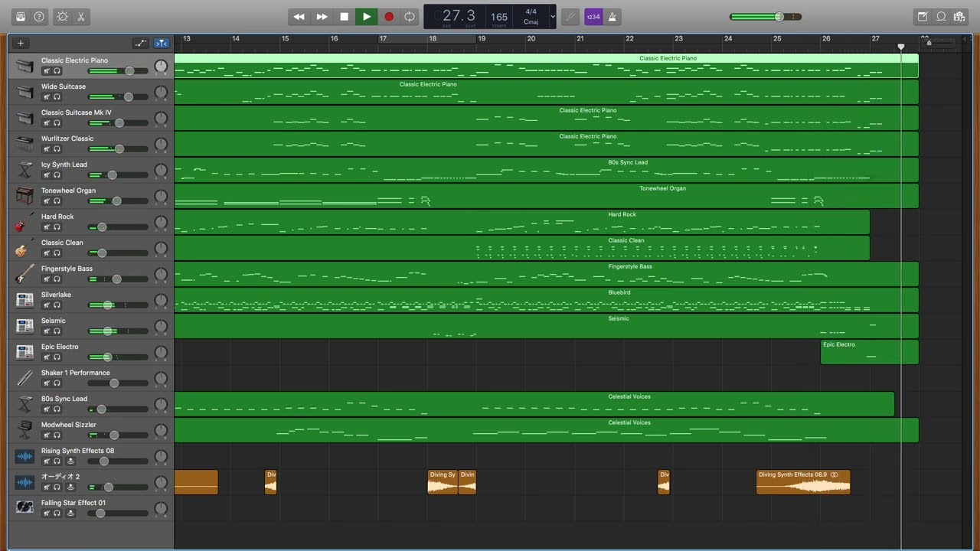This screenshot has width=980, height=551.
Task: Select the 80s Sync Lead track name
Action: click(64, 399)
